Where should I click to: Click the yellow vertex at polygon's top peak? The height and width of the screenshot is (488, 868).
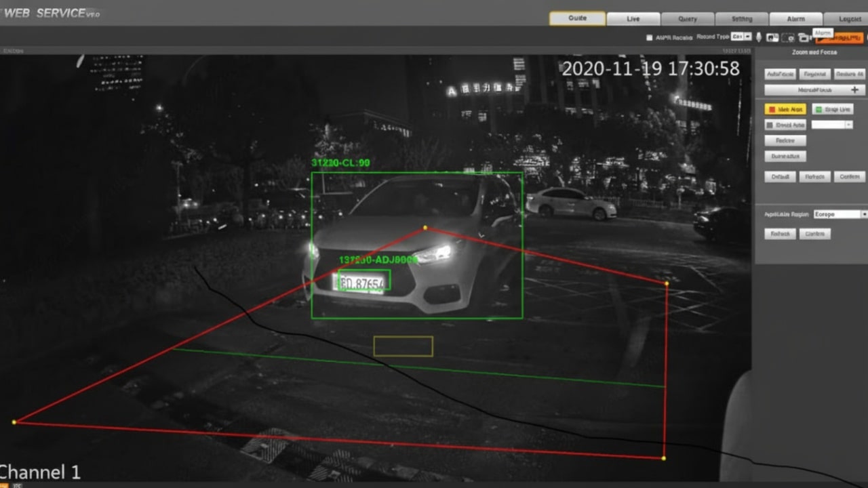click(x=425, y=228)
